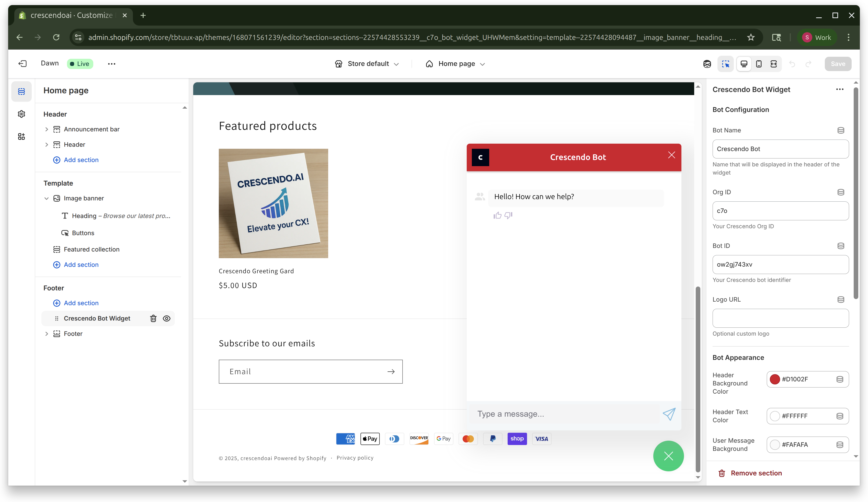Select the desktop view icon

click(744, 64)
